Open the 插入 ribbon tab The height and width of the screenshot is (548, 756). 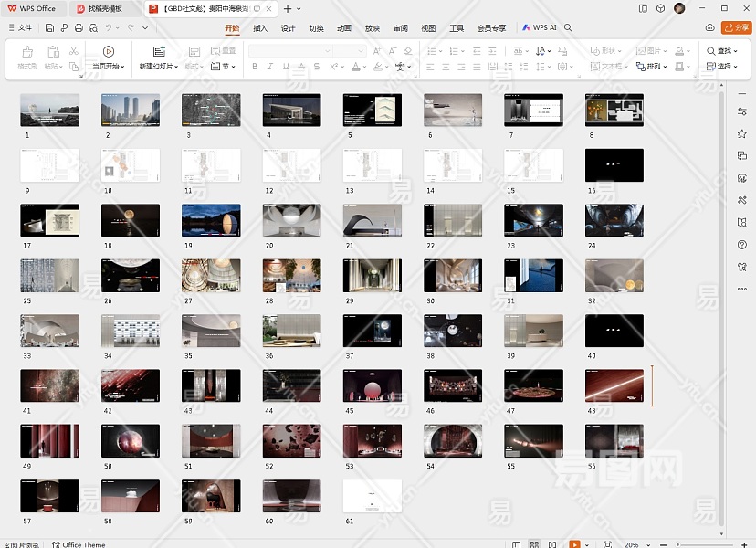coord(260,28)
